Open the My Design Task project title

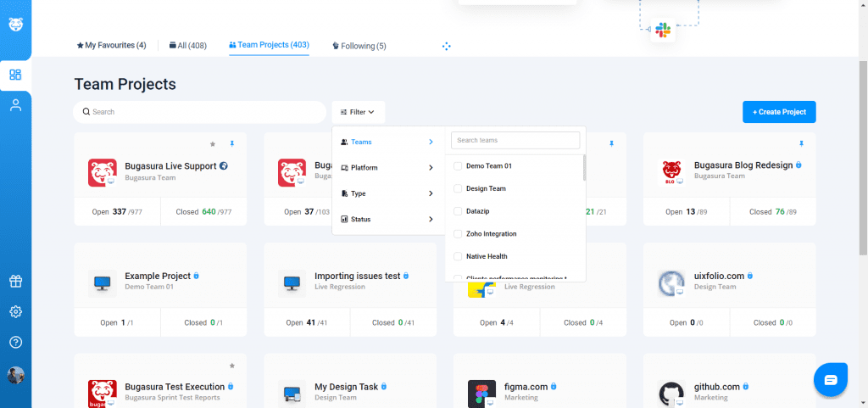pos(347,387)
